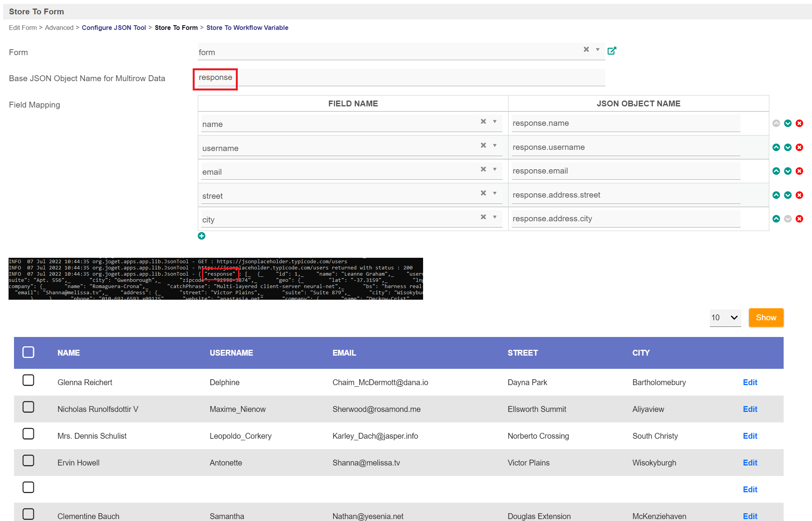
Task: Check the Glenna Reichert row checkbox
Action: pos(28,380)
